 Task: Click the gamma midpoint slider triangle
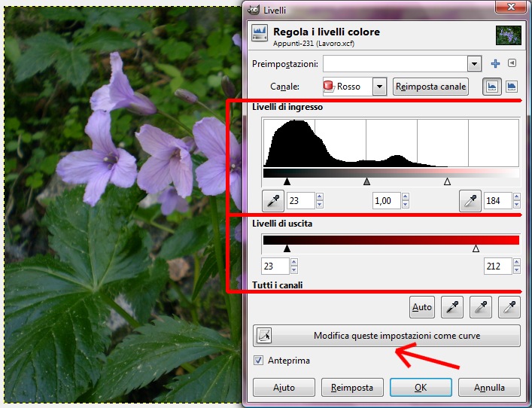tap(366, 181)
